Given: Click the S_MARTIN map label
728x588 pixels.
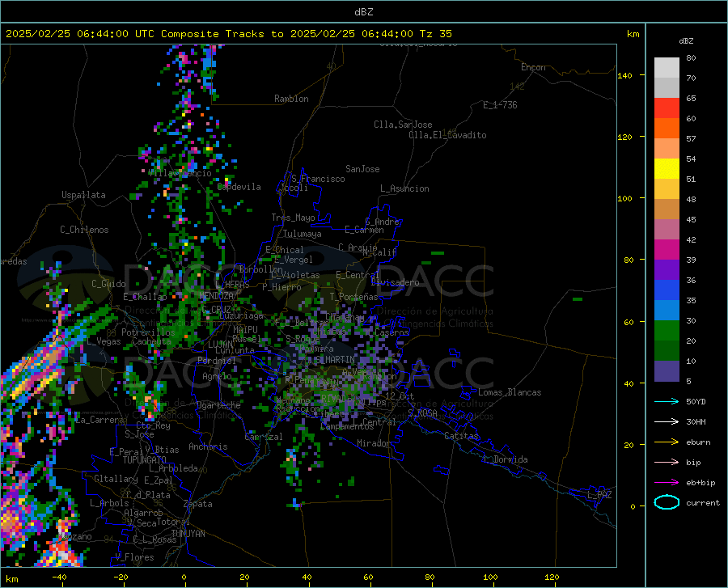Looking at the screenshot, I should (335, 360).
